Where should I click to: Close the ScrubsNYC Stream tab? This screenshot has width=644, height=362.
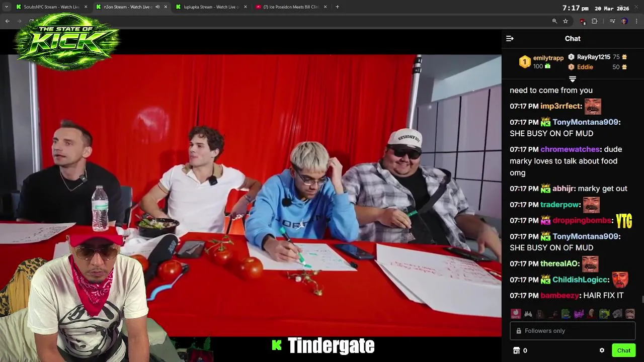86,7
